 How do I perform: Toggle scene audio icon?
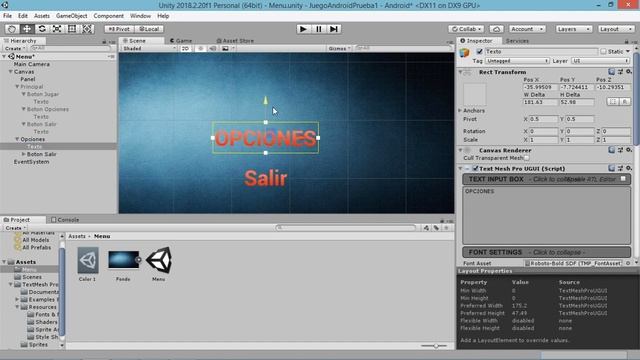click(213, 48)
